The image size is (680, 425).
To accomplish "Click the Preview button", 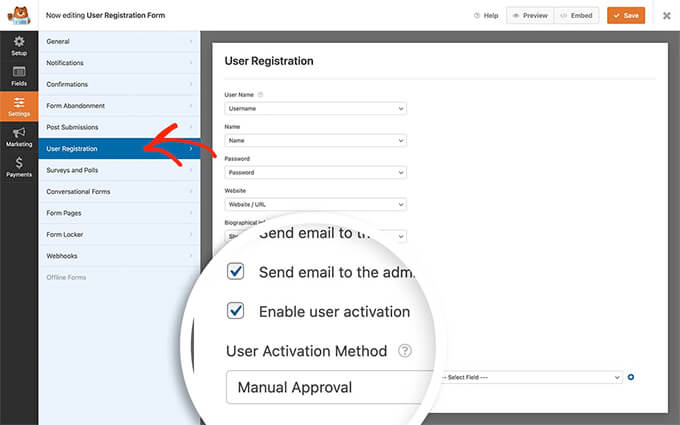I will coord(529,15).
